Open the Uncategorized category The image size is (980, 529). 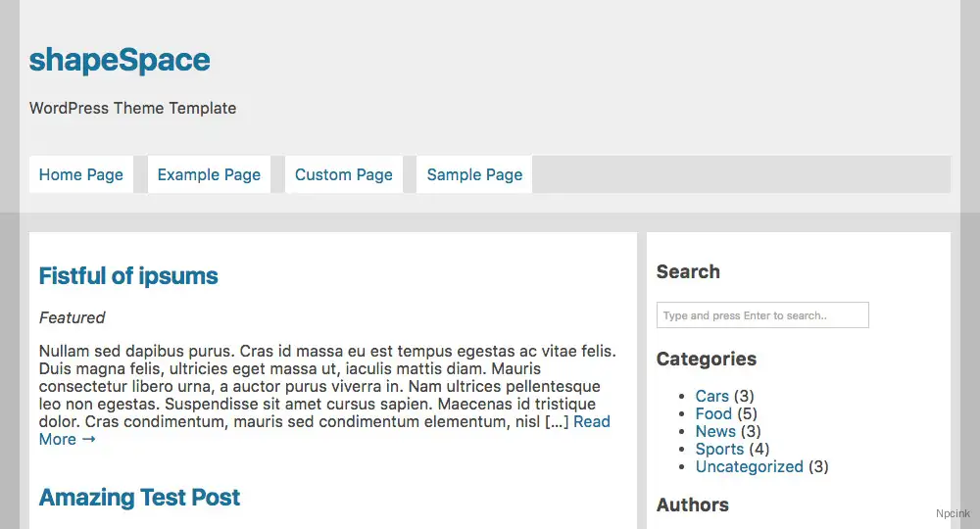pyautogui.click(x=749, y=466)
